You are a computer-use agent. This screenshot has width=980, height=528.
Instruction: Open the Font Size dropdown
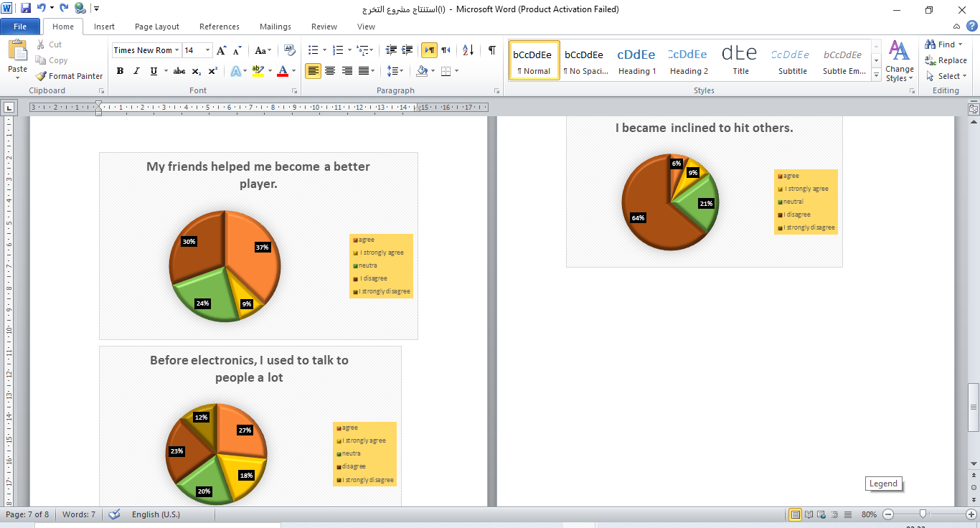[207, 49]
